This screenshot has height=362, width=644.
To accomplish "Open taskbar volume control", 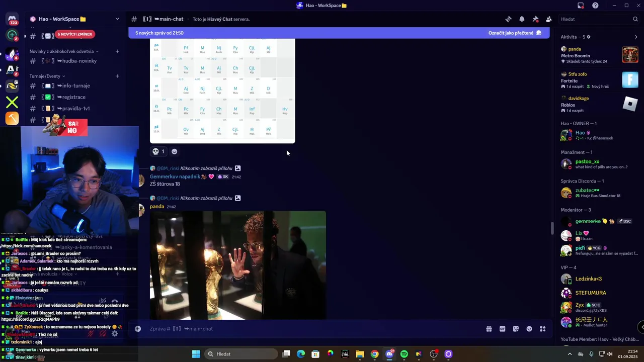I will pyautogui.click(x=610, y=354).
